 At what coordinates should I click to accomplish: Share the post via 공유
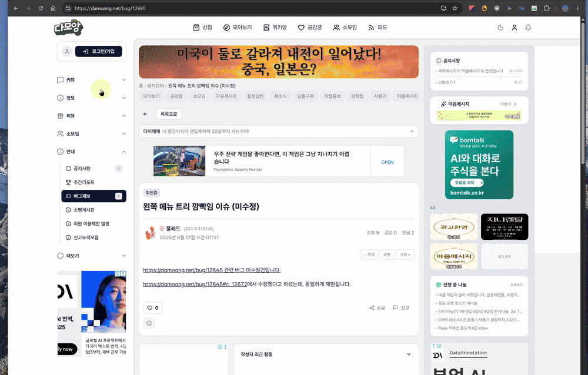pos(377,308)
